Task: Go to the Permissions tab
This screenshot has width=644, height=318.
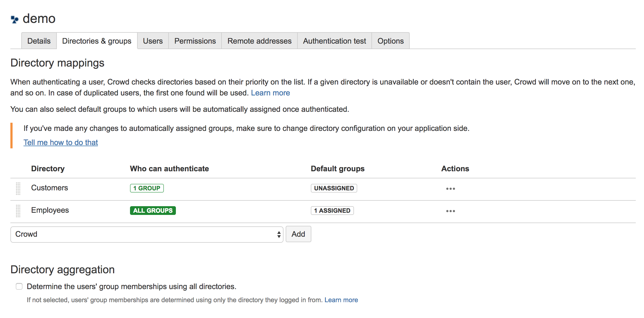Action: (195, 41)
